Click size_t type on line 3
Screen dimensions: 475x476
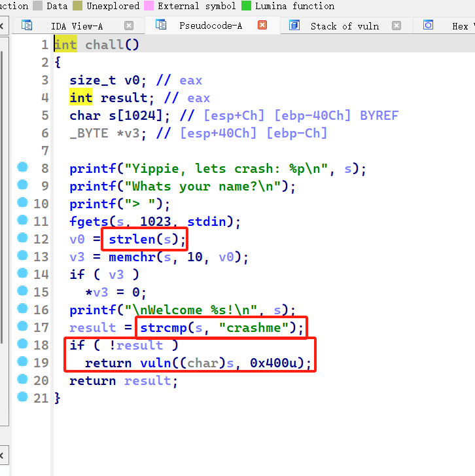pyautogui.click(x=92, y=81)
